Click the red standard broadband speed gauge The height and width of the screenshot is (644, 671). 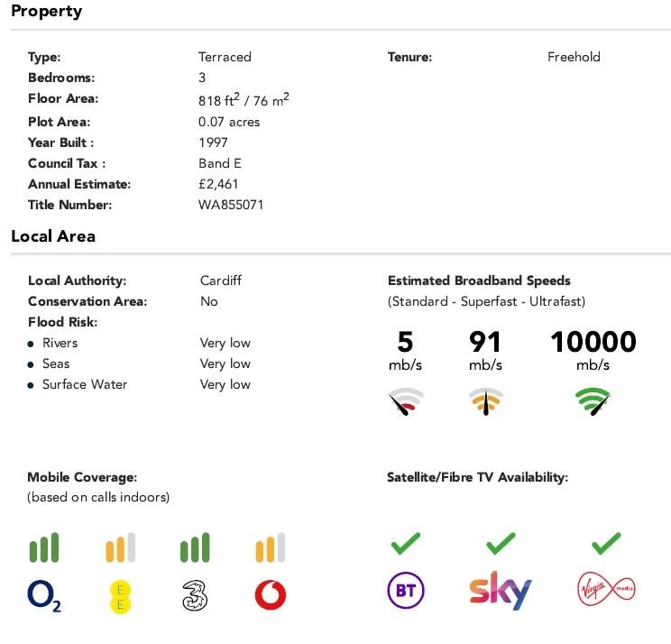click(406, 401)
